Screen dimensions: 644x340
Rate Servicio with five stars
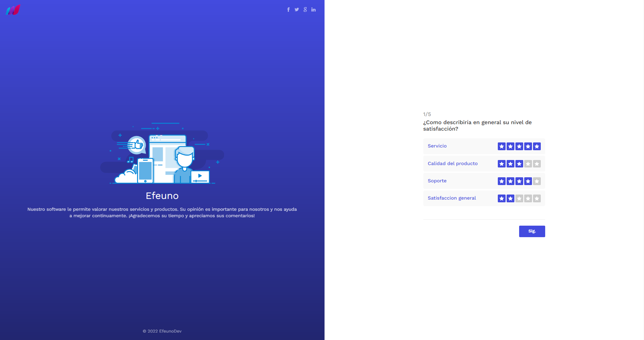[537, 146]
